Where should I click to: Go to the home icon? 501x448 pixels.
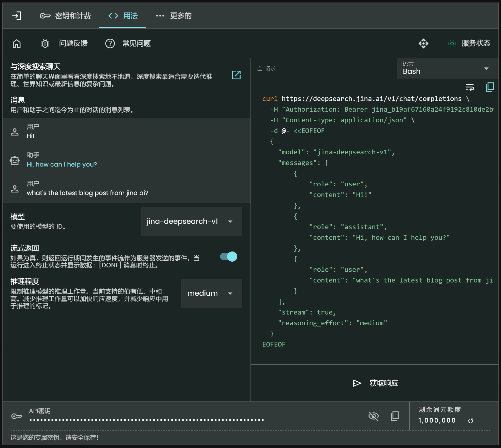pos(17,43)
